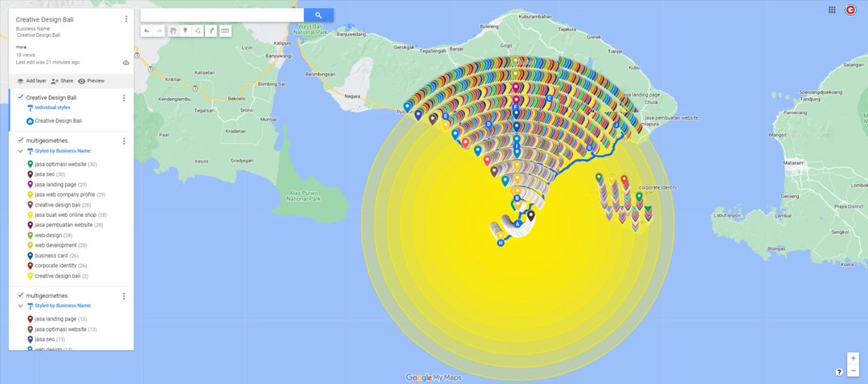Viewport: 868px width, 384px height.
Task: Toggle the second multigeometries layer checkbox
Action: (20, 296)
